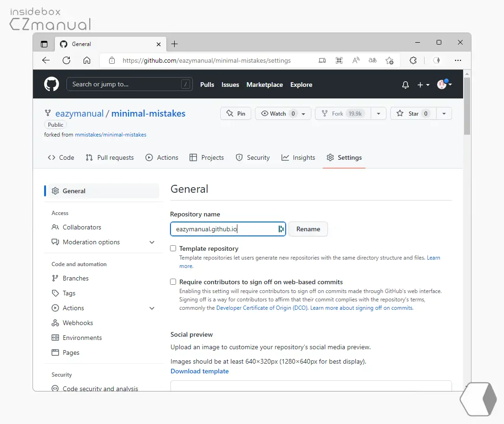
Task: Select the Settings tab
Action: 344,157
